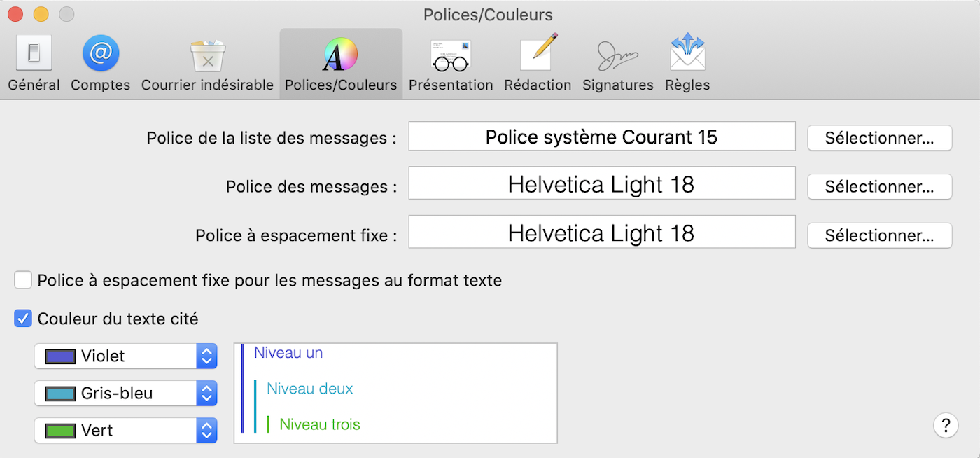Viewport: 980px width, 458px height.
Task: Open the Rédaction pencil icon
Action: [x=538, y=55]
